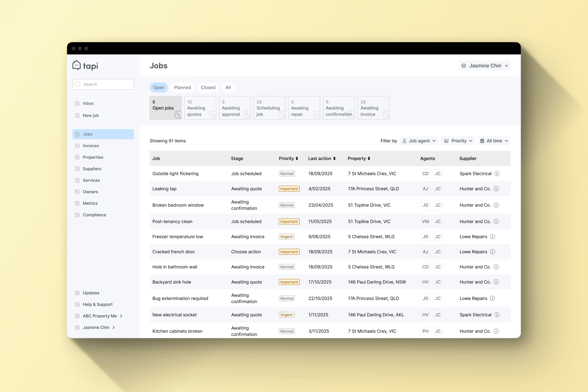588x392 pixels.
Task: Open the Job agent filter dropdown
Action: point(419,141)
